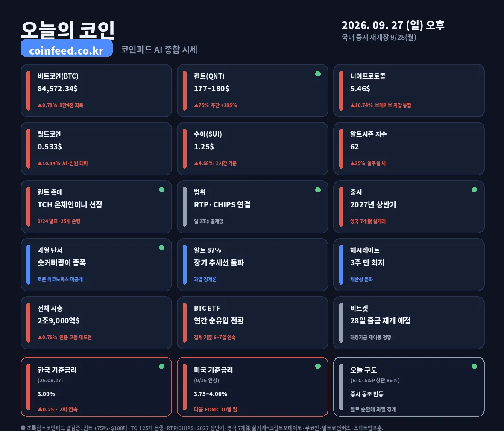Image resolution: width=504 pixels, height=431 pixels.
Task: Open the 비트코인(BTC) price card
Action: pos(96,90)
